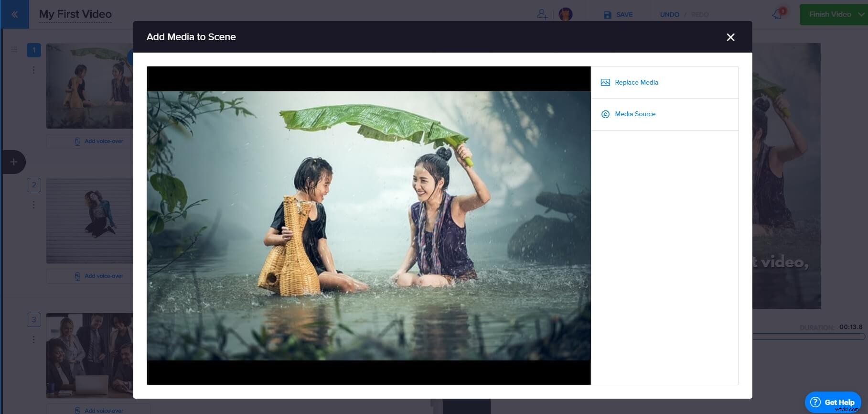Image resolution: width=868 pixels, height=414 pixels.
Task: Click the SAVE floppy disk icon
Action: 607,15
